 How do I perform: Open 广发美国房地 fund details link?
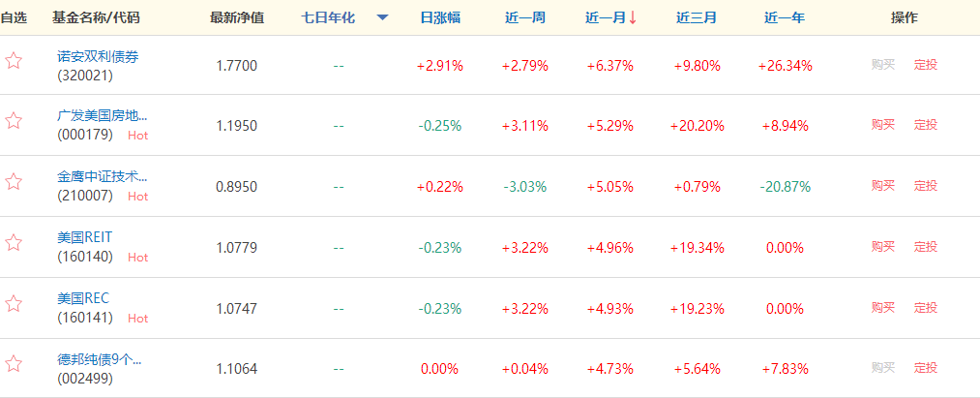(x=103, y=116)
